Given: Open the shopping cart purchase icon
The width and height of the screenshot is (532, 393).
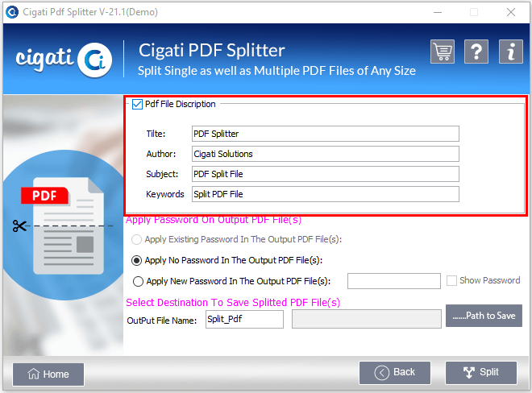Looking at the screenshot, I should pos(443,52).
